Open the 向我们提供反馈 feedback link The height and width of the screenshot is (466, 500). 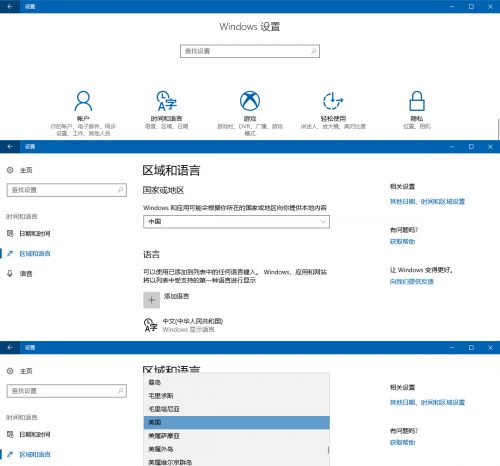pos(412,282)
